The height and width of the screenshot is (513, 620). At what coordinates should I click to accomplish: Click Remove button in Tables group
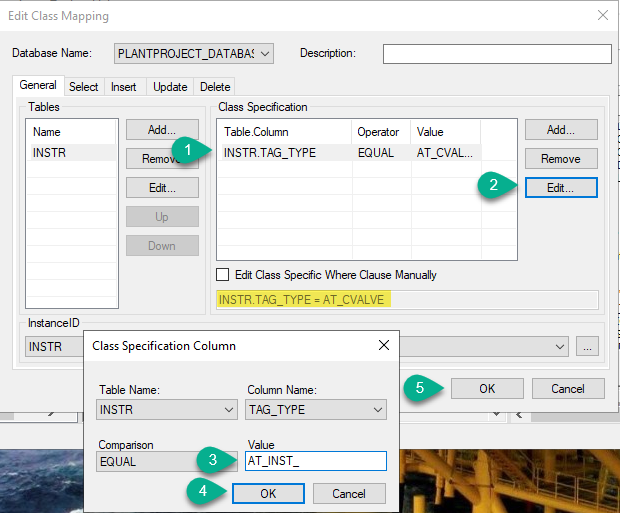(x=162, y=159)
